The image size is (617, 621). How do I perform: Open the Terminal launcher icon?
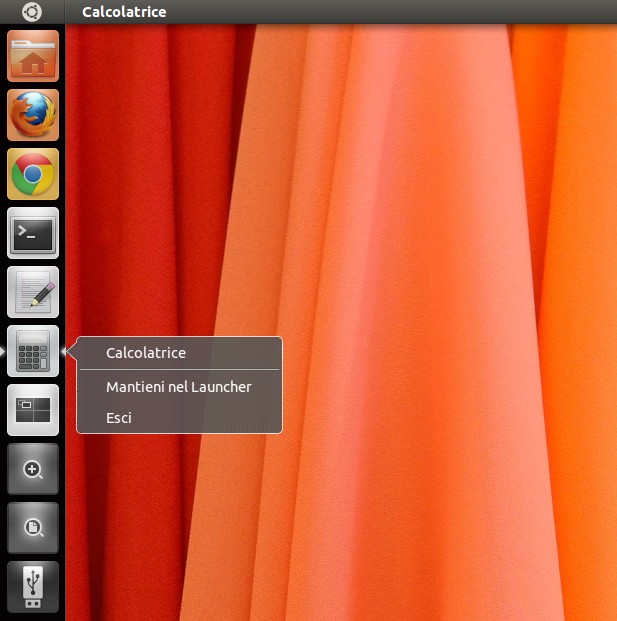pos(33,233)
